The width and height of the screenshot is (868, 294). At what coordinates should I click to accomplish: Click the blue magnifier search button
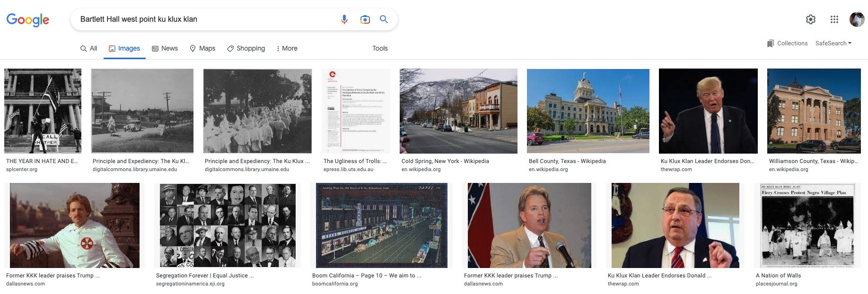(384, 19)
